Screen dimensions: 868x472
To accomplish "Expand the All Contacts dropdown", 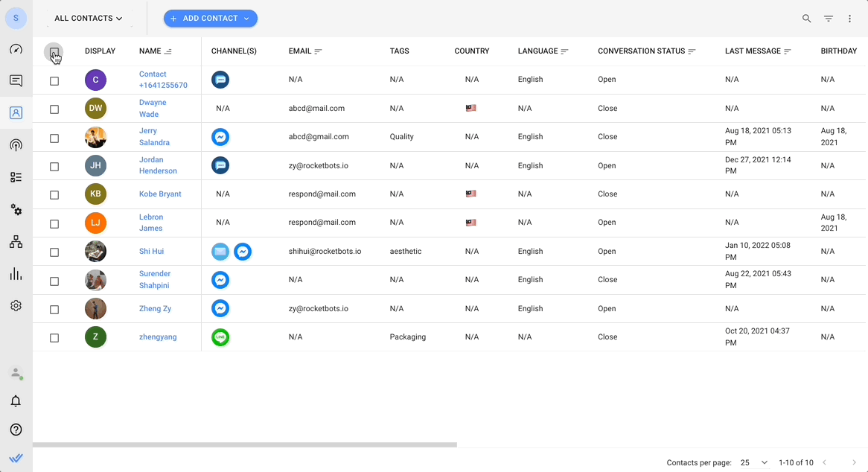I will click(88, 19).
